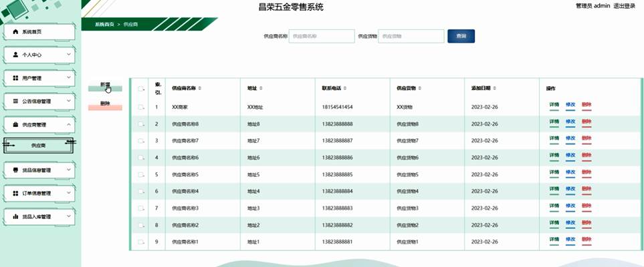
Task: Click the list icon beside 公告信息管理
Action: pyautogui.click(x=15, y=101)
